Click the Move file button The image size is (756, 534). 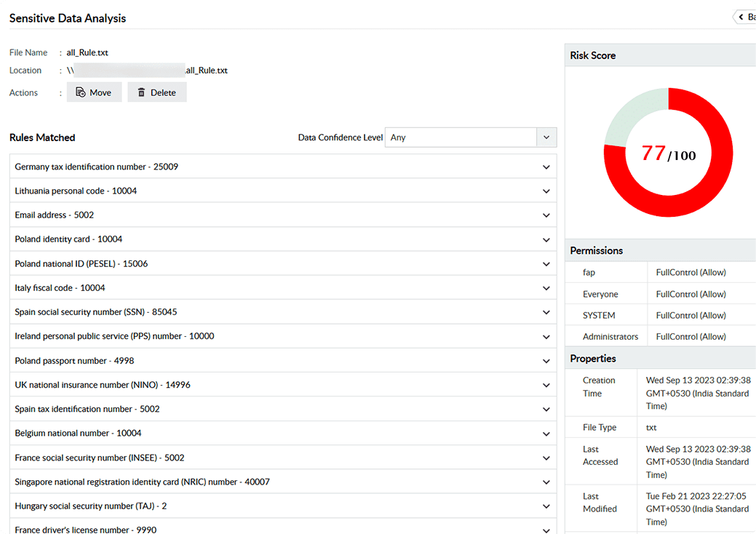(94, 92)
